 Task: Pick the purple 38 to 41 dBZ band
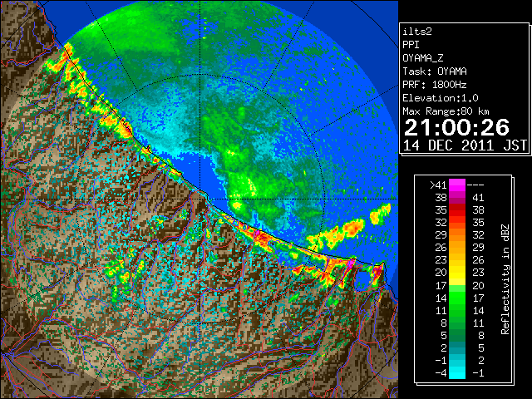point(457,198)
